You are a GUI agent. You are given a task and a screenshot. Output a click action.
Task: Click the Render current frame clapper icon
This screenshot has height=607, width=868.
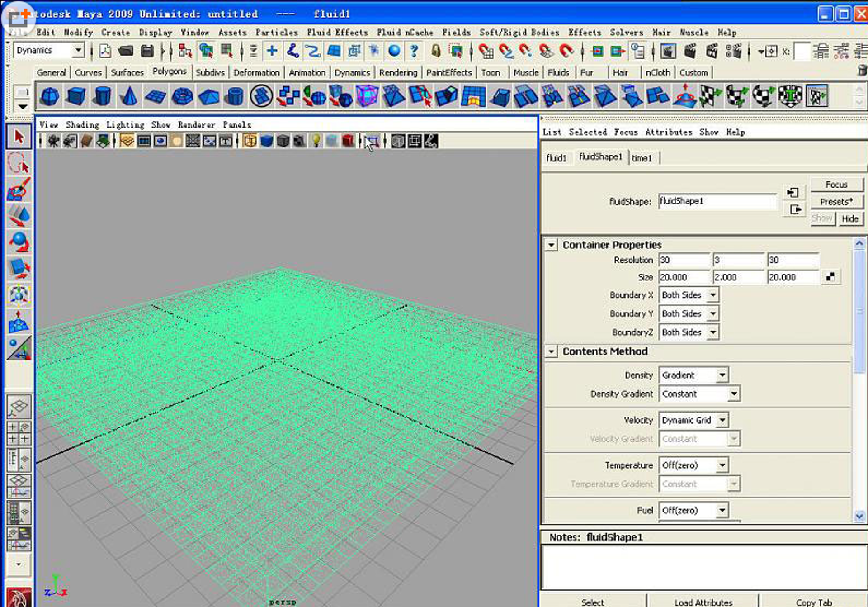tap(690, 51)
